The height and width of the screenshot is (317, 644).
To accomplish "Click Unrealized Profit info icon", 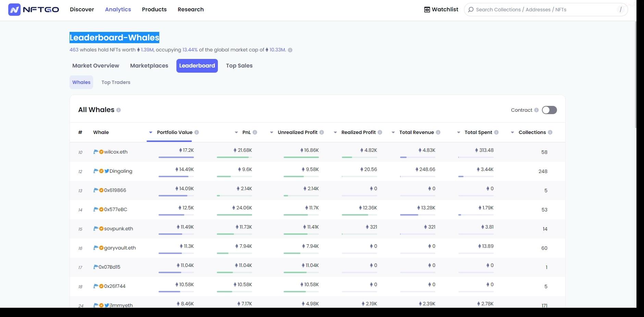I will click(322, 132).
